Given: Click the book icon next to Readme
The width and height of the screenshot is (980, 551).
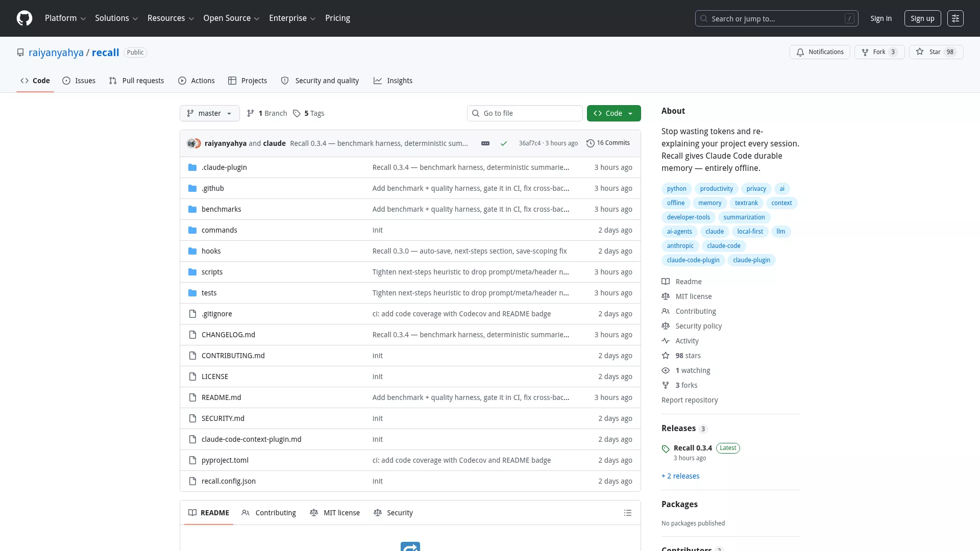Looking at the screenshot, I should point(666,282).
